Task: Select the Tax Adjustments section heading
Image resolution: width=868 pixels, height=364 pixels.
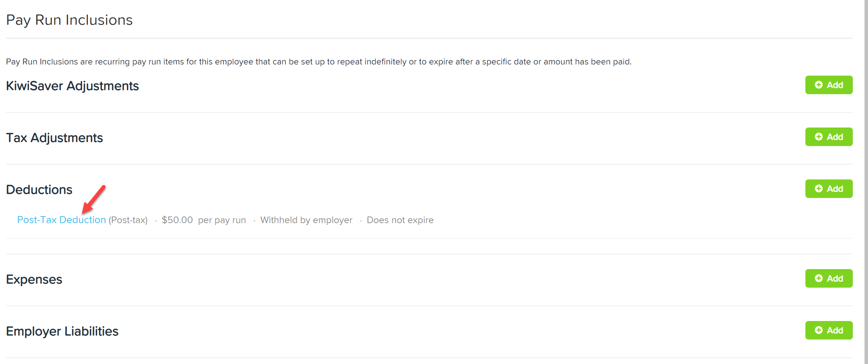Action: 54,138
